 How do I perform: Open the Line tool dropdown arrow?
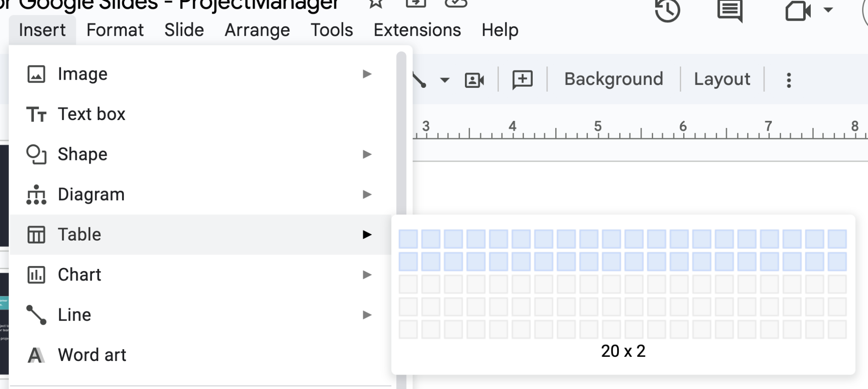coord(444,79)
